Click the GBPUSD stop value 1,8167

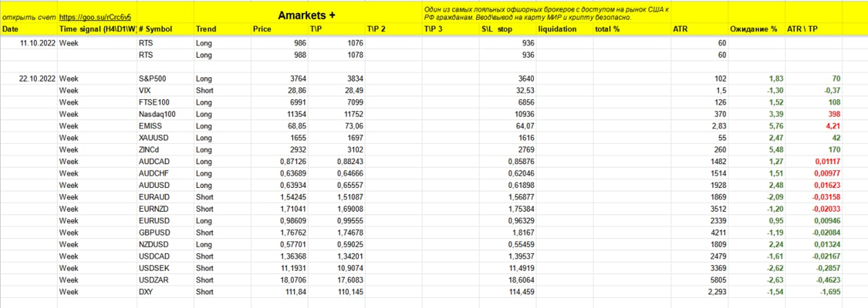[522, 234]
